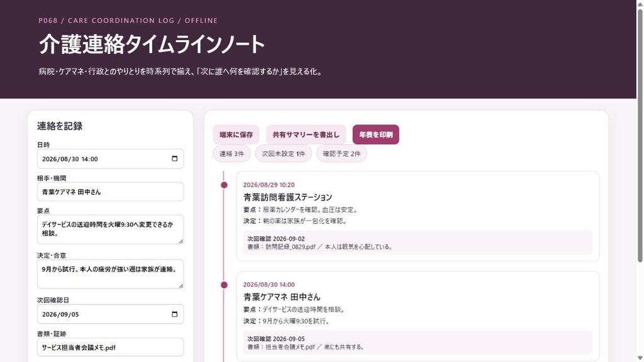Click the page vertical scrollbar thumb
This screenshot has height=362, width=644.
tap(640, 136)
